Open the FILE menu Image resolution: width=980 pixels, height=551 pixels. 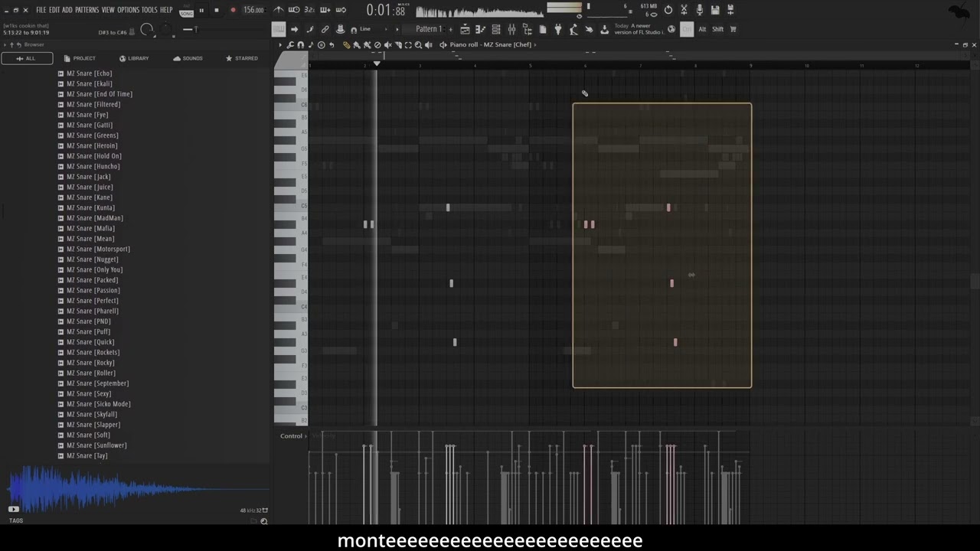(x=41, y=10)
